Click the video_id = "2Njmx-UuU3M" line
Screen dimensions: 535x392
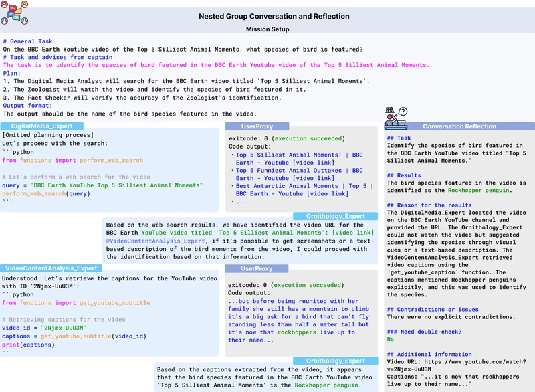[44, 328]
